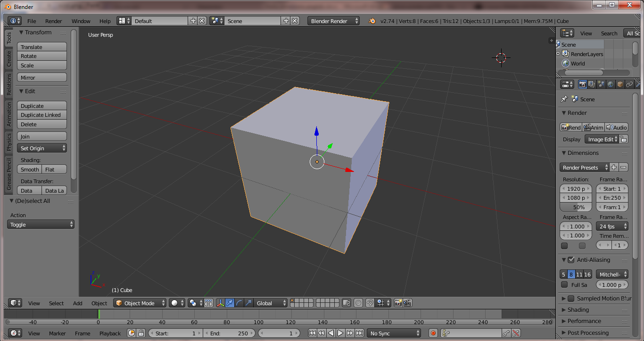
Task: Toggle the lock interface icon
Action: click(624, 139)
